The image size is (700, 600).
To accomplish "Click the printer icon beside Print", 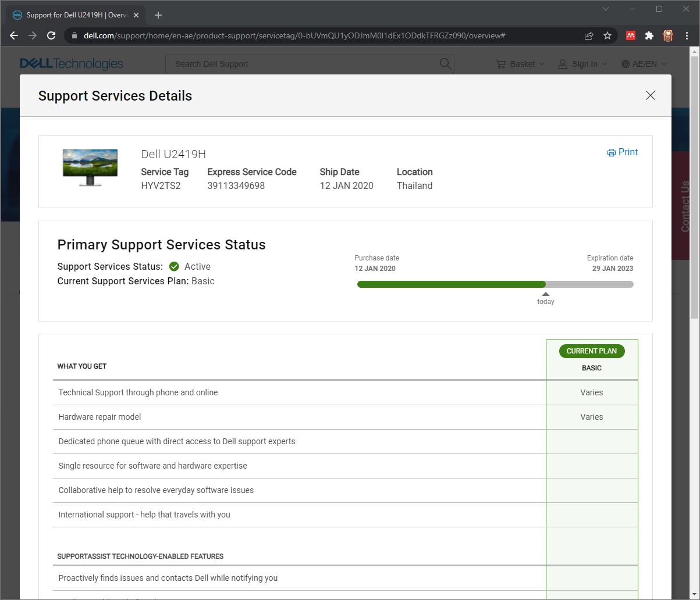I will [611, 153].
